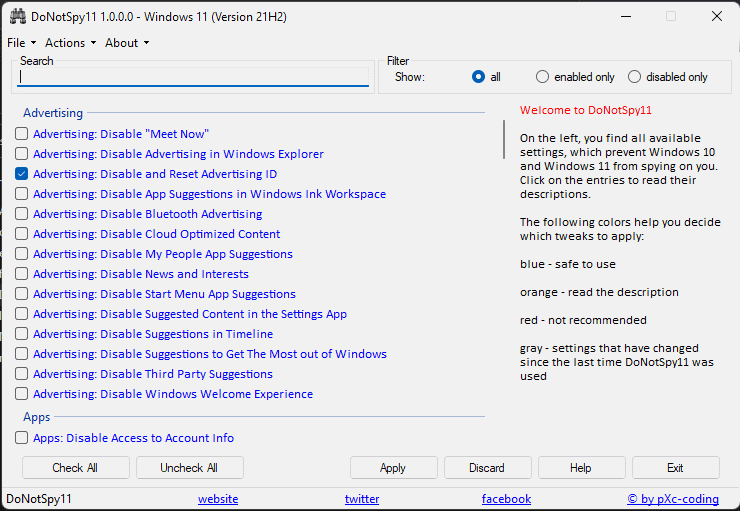Check Disable News and Interests checkbox
Screen dimensions: 740x511
(21, 274)
